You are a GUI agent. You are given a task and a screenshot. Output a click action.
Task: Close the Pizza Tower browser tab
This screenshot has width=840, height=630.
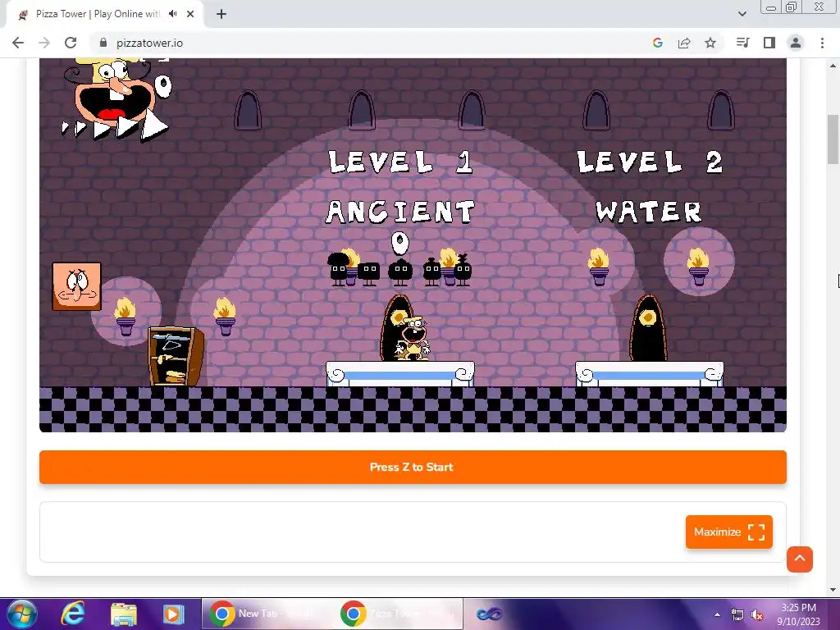pyautogui.click(x=190, y=14)
